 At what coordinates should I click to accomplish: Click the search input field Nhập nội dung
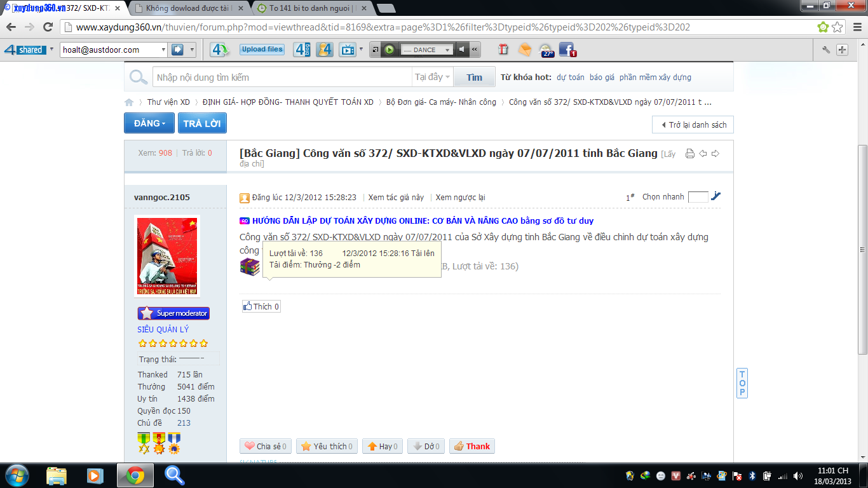pos(282,78)
